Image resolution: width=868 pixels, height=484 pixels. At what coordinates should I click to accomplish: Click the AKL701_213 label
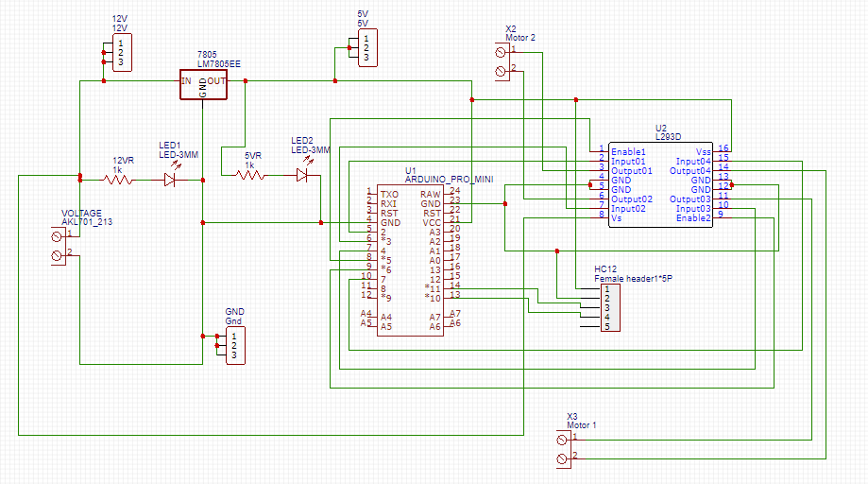tap(87, 221)
